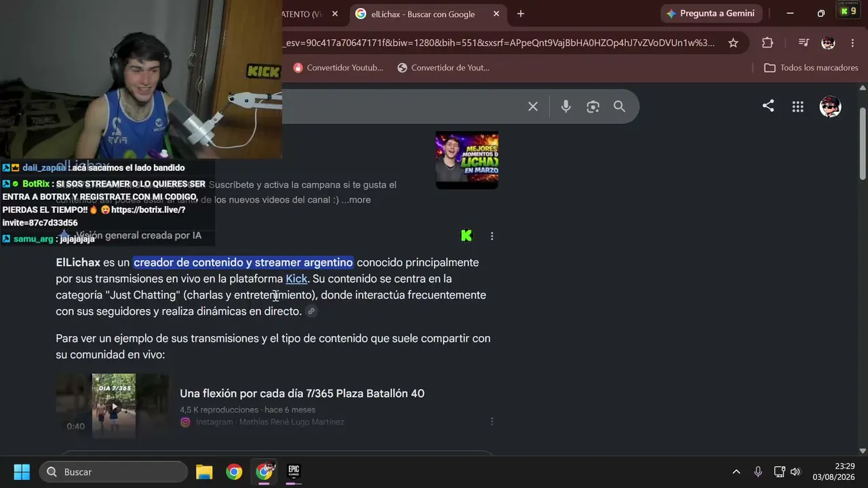
Task: Click the source link icon after 'dinámicas en directo.'
Action: pyautogui.click(x=311, y=312)
